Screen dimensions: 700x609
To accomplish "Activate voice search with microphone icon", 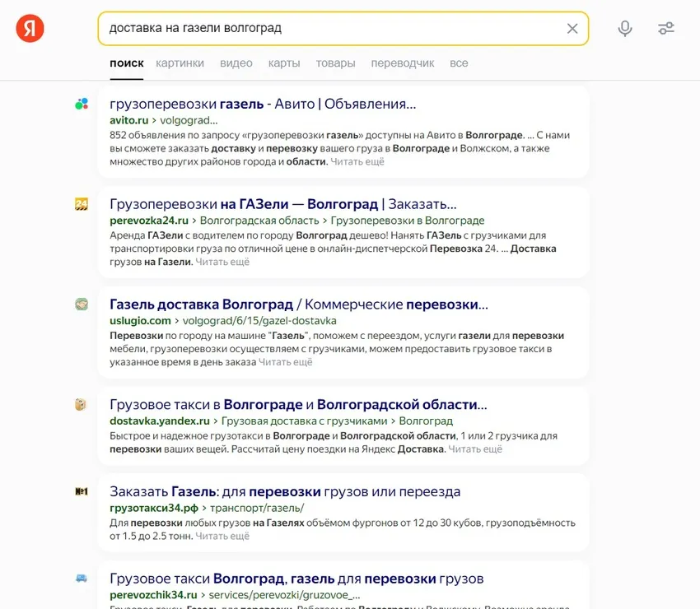I will 625,27.
